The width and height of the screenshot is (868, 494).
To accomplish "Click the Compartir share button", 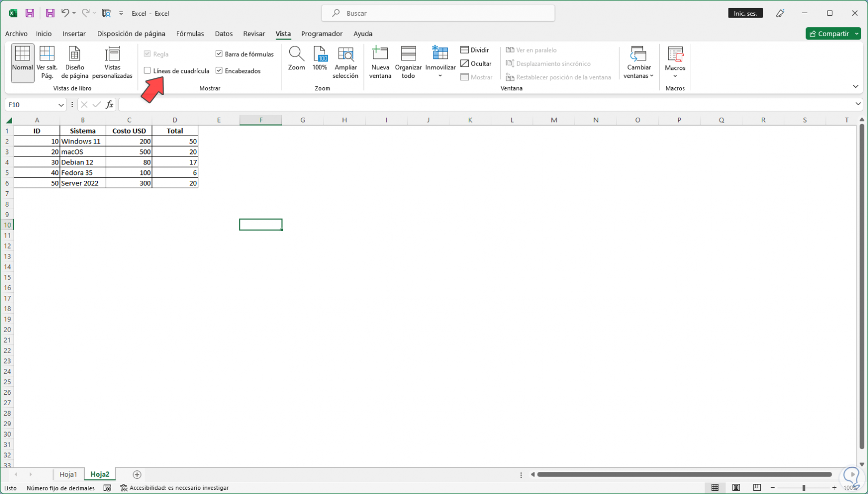I will tap(829, 34).
